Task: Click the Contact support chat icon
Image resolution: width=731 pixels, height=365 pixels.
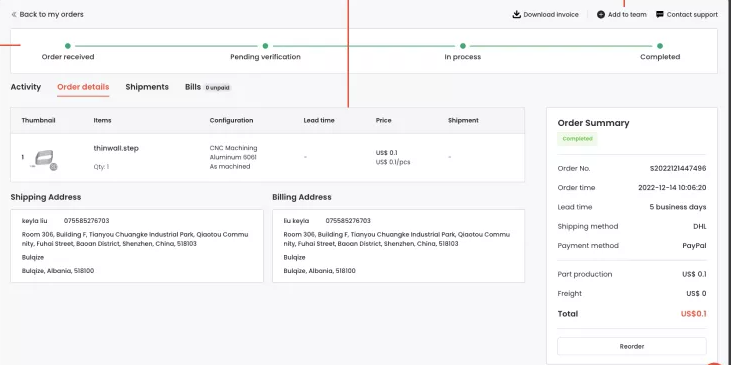Action: click(x=660, y=14)
